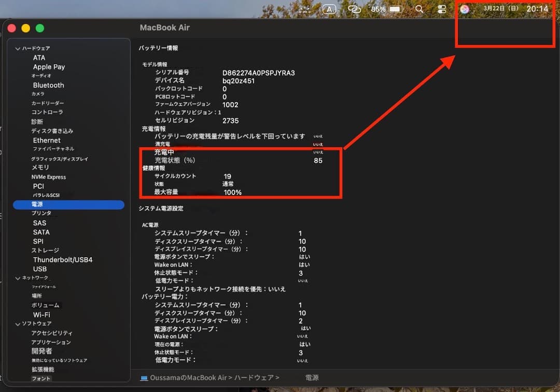Collapse the ソフトウェア section
560x392 pixels.
point(18,324)
